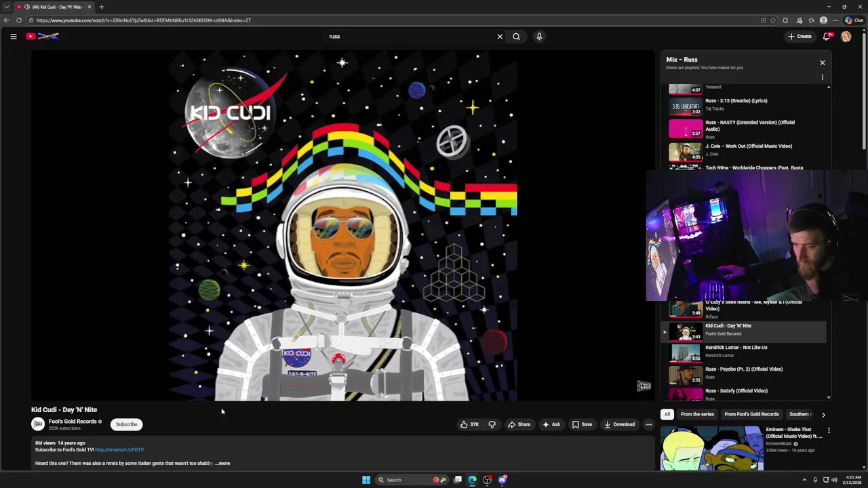Close the Mix – Russ playlist panel
Screen dimensions: 868x488
click(x=823, y=63)
